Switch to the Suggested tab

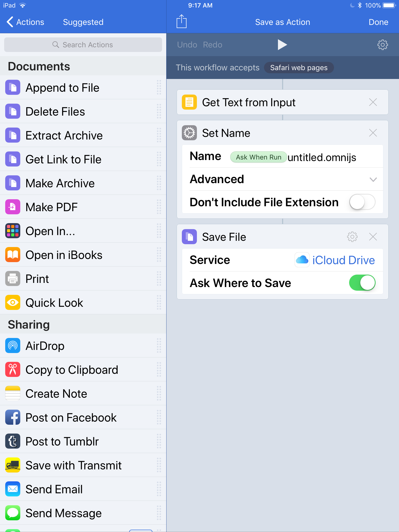83,22
